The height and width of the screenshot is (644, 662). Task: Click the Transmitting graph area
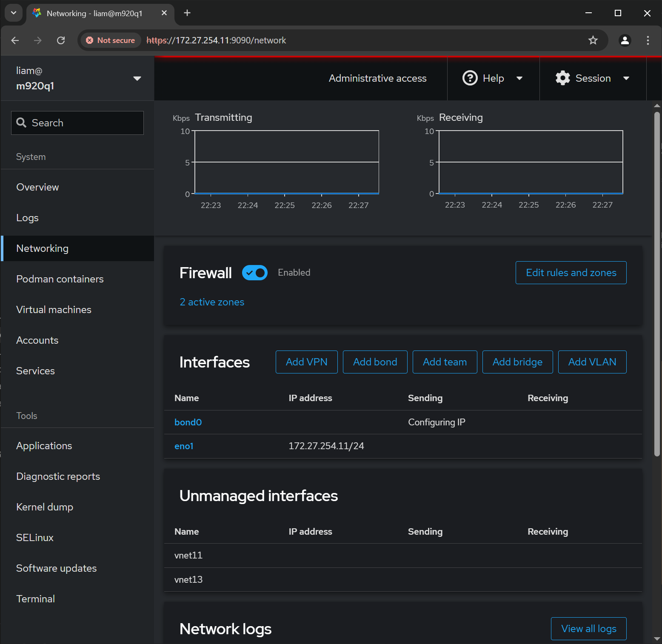coord(287,162)
